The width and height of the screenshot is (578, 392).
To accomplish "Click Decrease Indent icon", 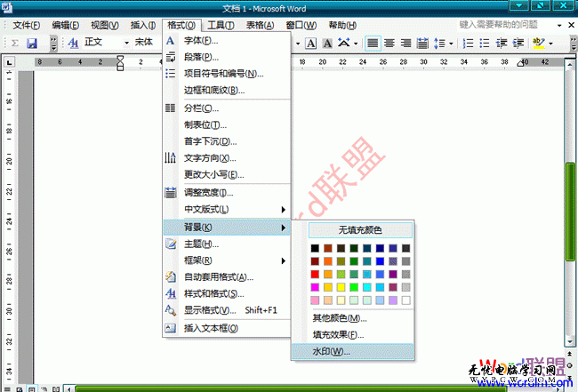I will click(502, 44).
